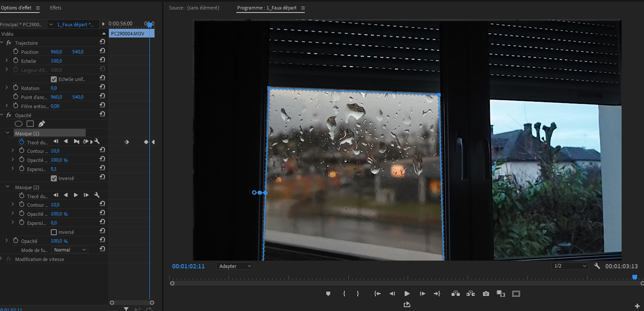The image size is (644, 311).
Task: Click the Echelle value 100,0
Action: [x=56, y=61]
